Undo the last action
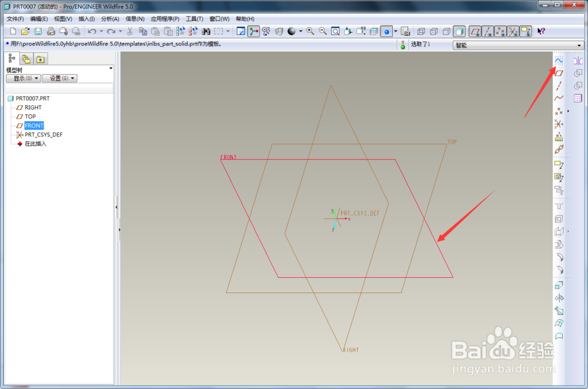Image resolution: width=588 pixels, height=389 pixels. click(x=92, y=31)
